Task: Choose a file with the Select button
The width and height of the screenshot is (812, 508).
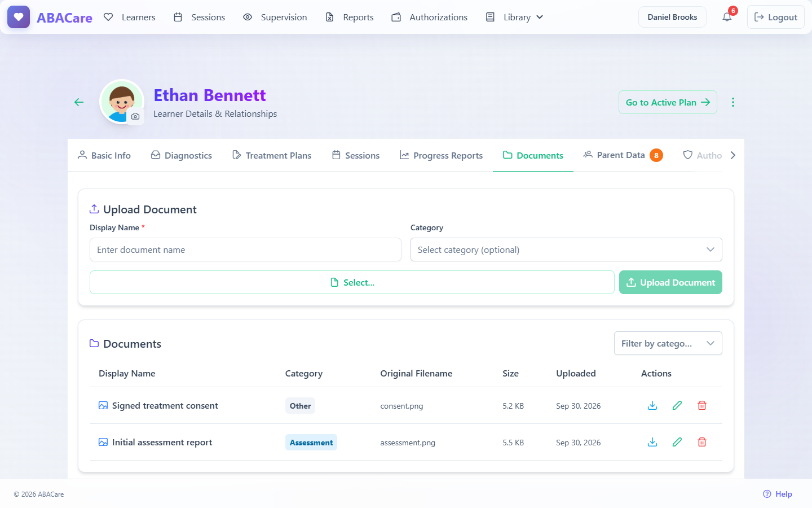Action: [352, 282]
